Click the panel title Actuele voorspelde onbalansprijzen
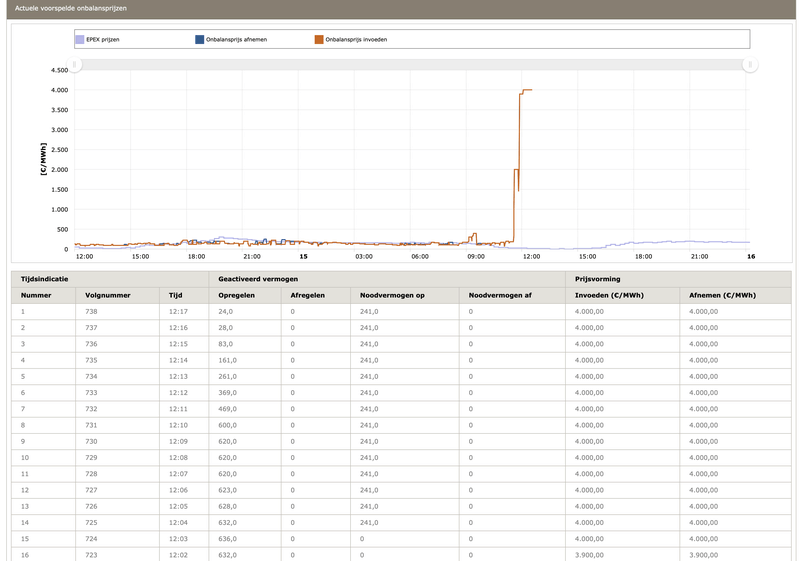 coord(70,8)
